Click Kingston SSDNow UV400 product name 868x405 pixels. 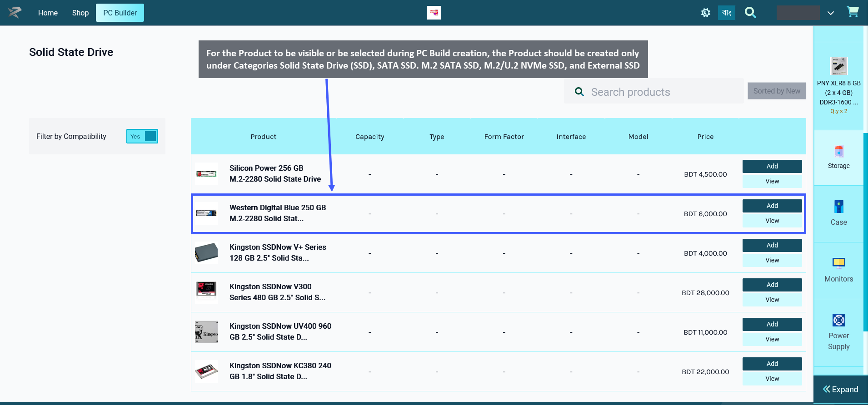tap(280, 331)
